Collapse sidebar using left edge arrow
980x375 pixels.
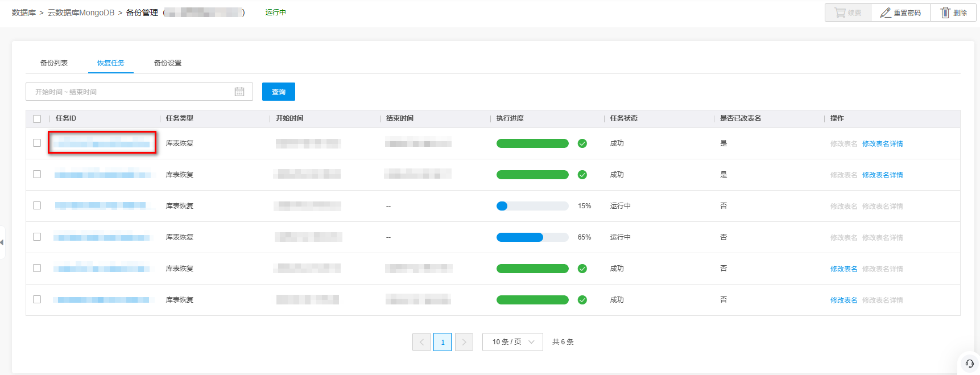(2, 242)
